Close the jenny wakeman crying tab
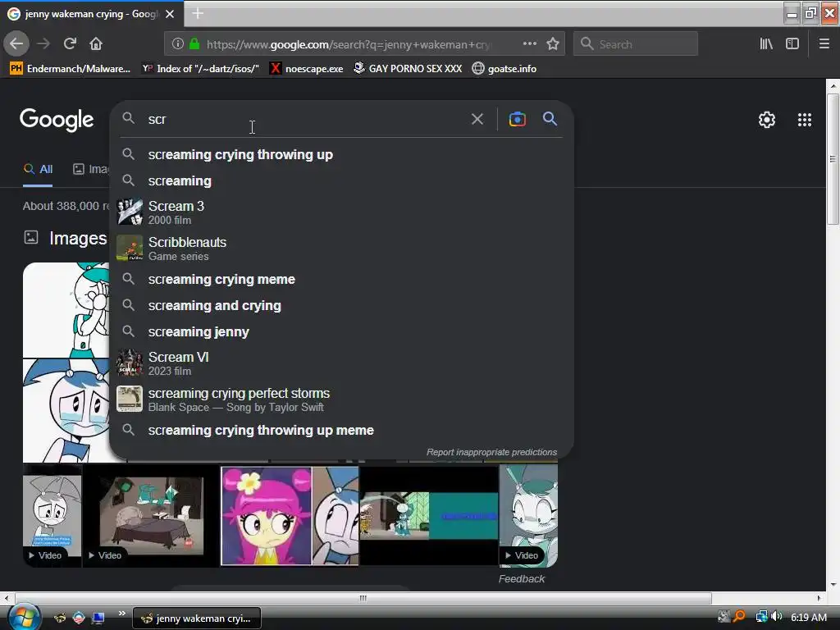Image resolution: width=840 pixels, height=630 pixels. tap(170, 14)
